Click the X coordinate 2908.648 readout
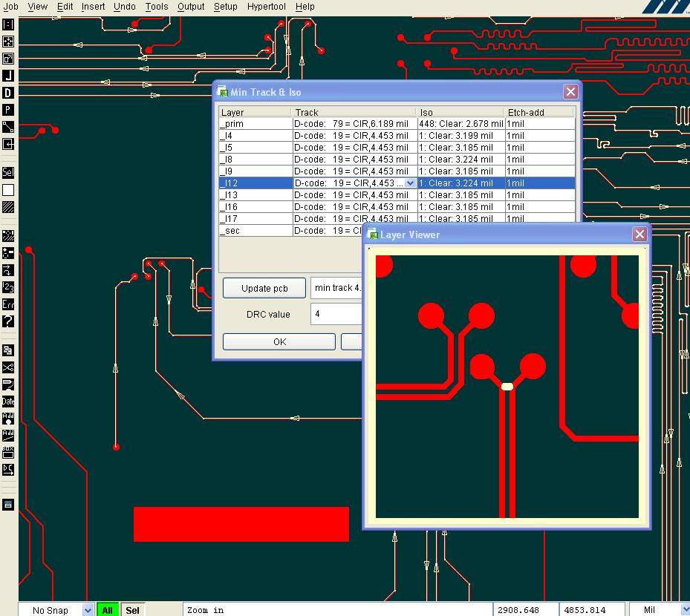Viewport: 690px width, 616px height. click(525, 610)
